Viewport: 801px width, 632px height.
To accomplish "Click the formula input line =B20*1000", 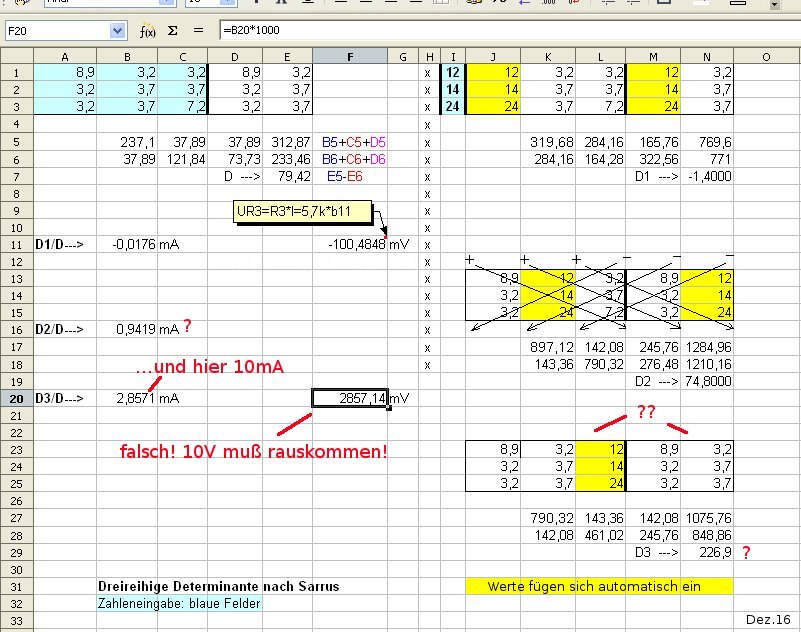I will click(x=510, y=30).
